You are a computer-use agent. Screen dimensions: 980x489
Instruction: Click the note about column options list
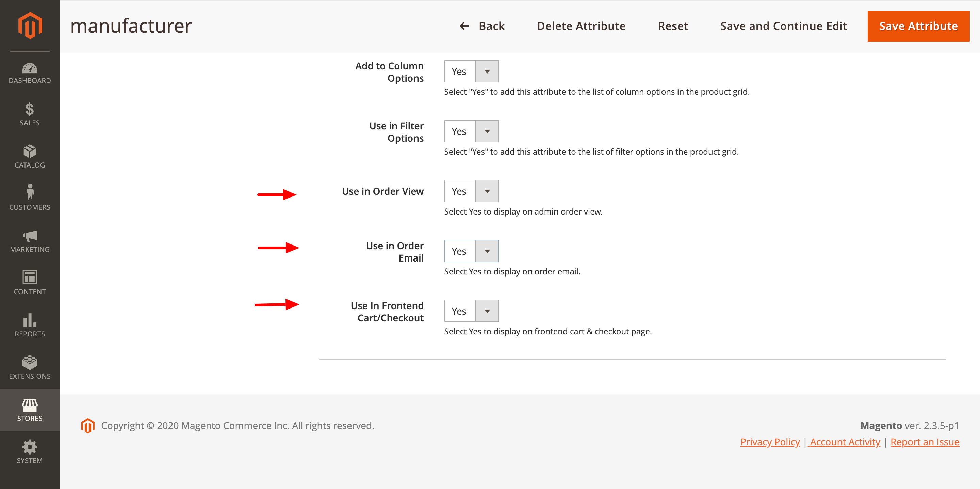coord(597,92)
